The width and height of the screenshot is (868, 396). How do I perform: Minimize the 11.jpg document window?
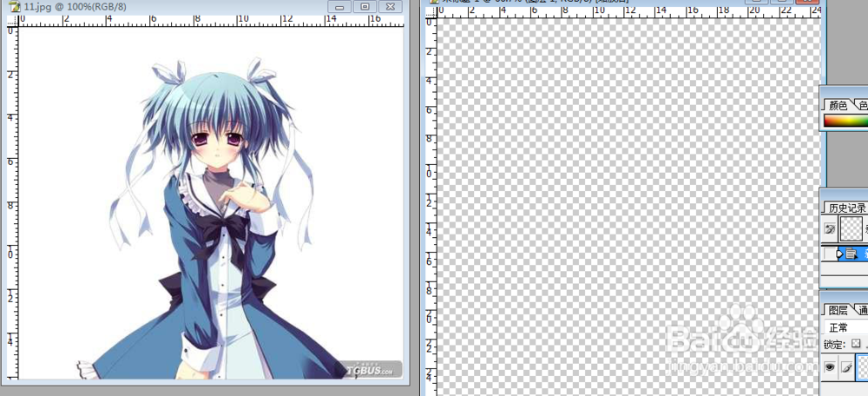coord(340,7)
